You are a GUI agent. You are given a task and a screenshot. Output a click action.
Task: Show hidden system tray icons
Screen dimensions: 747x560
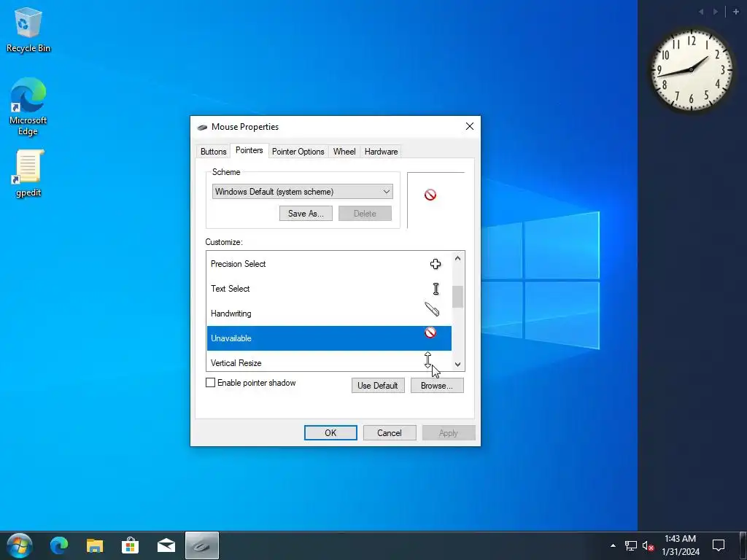(x=613, y=545)
